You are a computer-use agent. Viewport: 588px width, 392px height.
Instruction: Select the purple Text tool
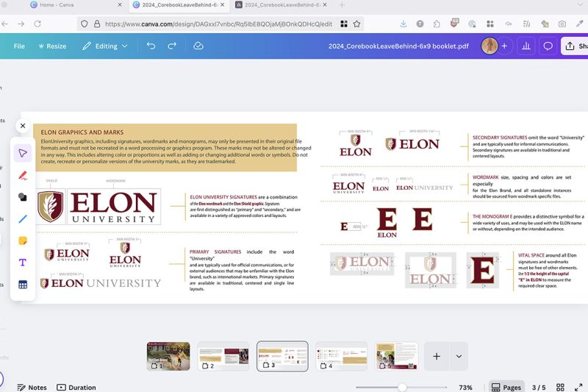pos(23,263)
